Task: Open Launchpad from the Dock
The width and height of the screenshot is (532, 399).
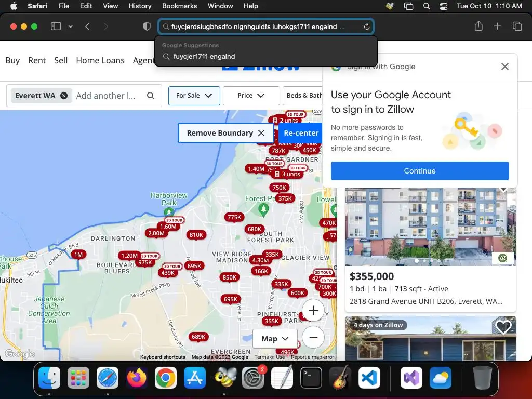Action: point(78,378)
